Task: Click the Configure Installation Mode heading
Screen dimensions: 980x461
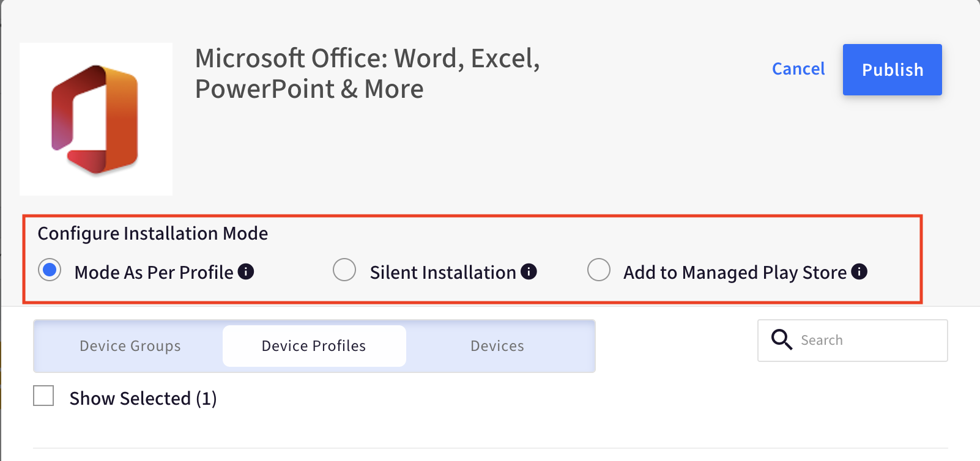Action: click(153, 234)
